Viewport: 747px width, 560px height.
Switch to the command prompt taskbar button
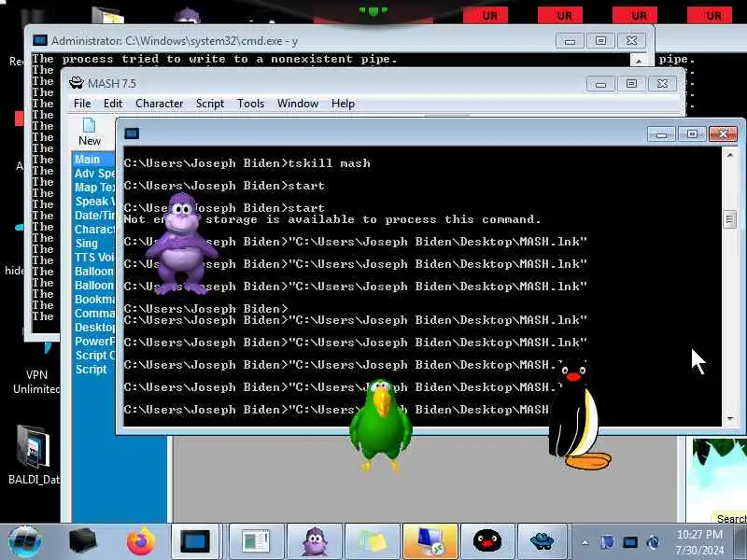coord(195,541)
